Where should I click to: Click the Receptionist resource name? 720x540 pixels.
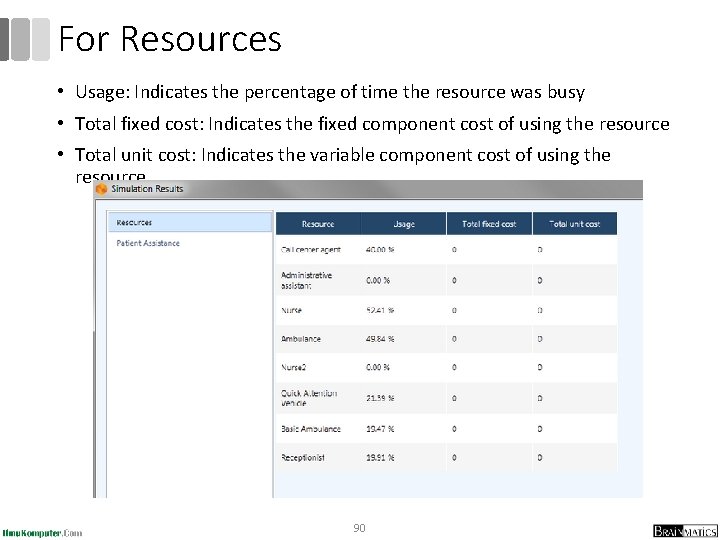[303, 457]
